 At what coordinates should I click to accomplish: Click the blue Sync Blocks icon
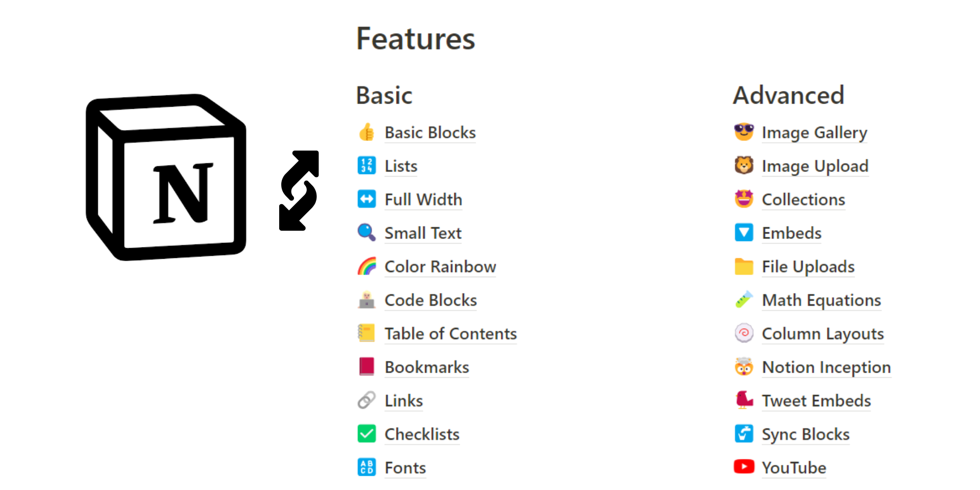click(x=744, y=434)
